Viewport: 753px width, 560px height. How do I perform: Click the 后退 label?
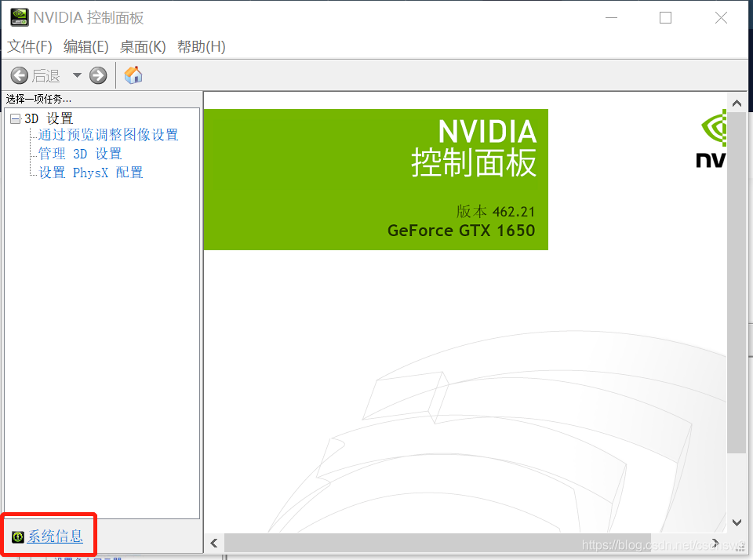46,75
